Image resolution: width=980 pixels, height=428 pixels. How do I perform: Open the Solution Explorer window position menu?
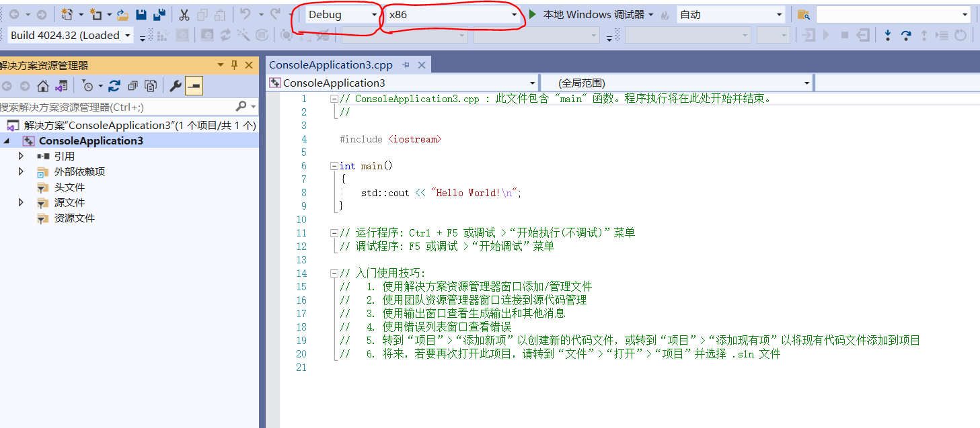pos(220,65)
